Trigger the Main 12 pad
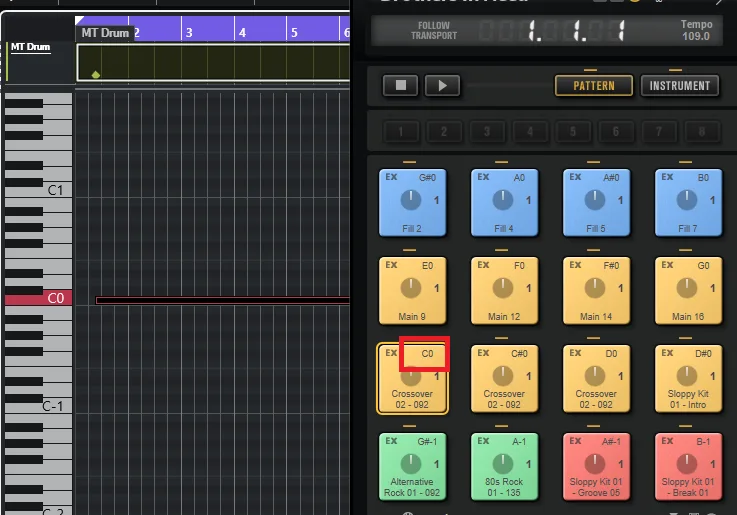Viewport: 737px width, 515px height. click(x=504, y=291)
